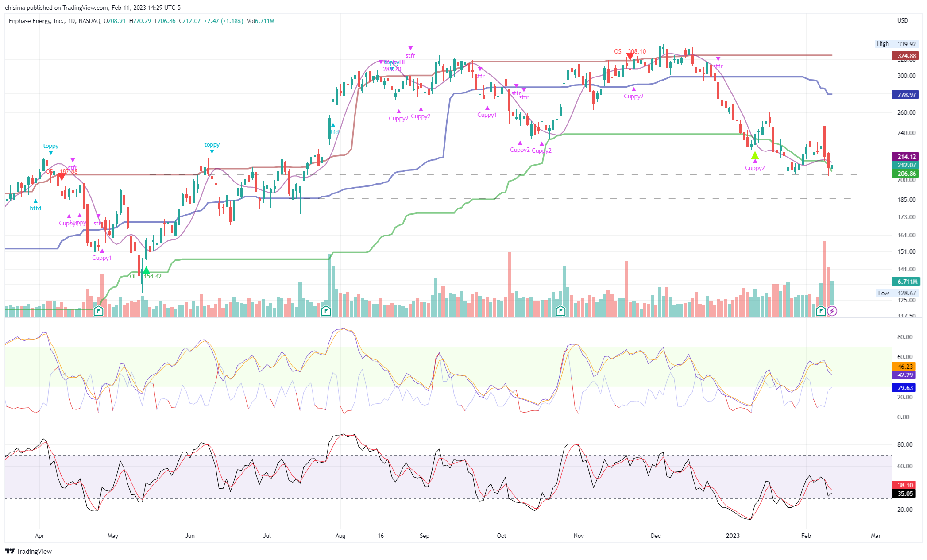
Task: Click the 2023 label on time axis
Action: click(733, 536)
